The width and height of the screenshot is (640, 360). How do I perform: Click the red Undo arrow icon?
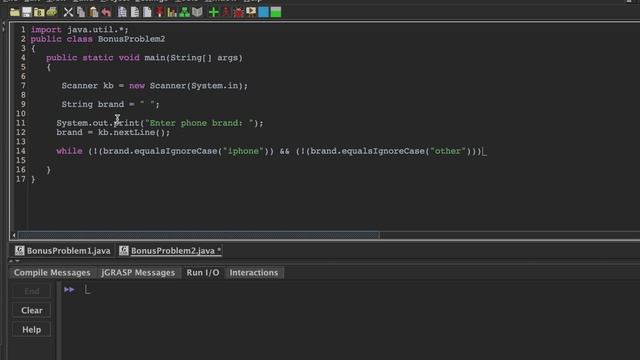click(x=107, y=12)
